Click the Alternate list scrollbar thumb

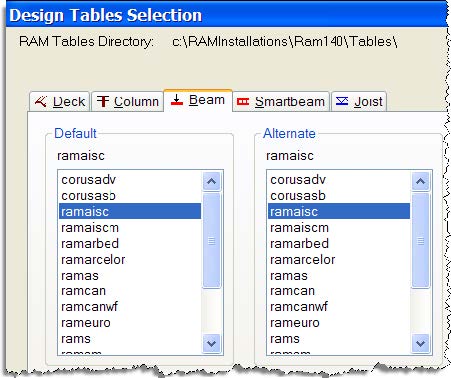(421, 240)
